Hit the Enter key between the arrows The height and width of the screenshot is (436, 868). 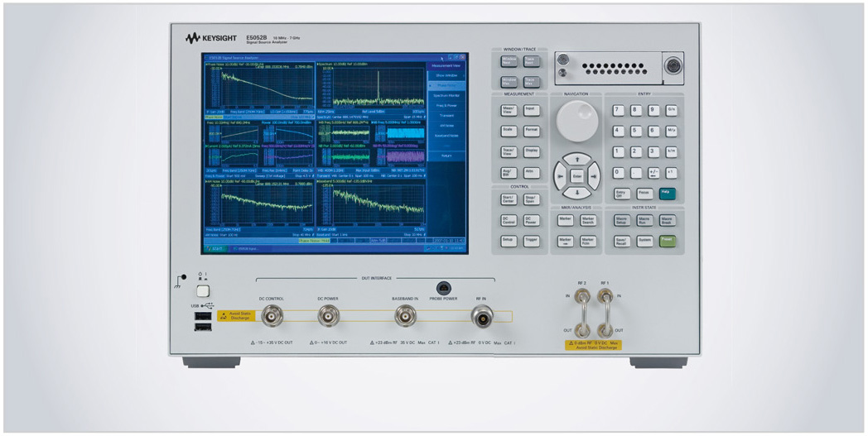point(576,176)
